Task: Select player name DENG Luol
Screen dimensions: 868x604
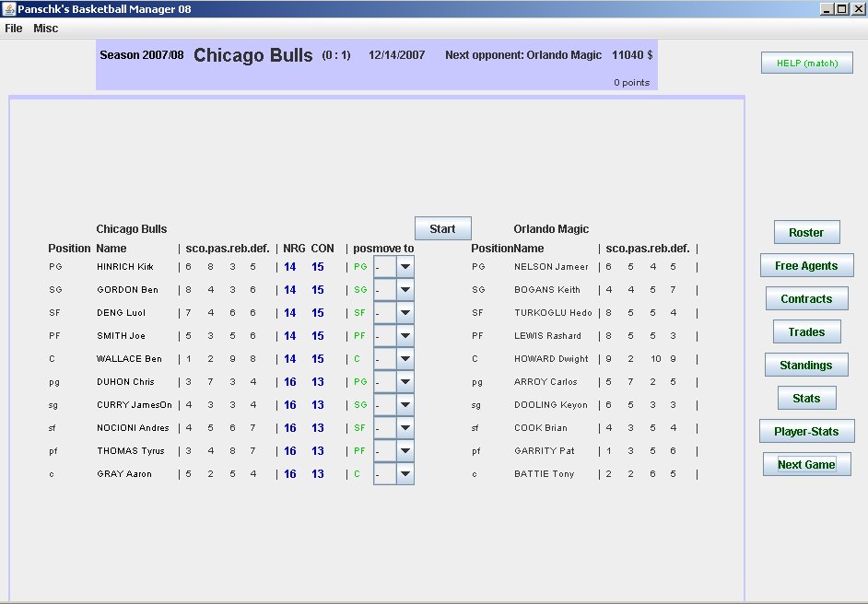Action: [x=121, y=312]
